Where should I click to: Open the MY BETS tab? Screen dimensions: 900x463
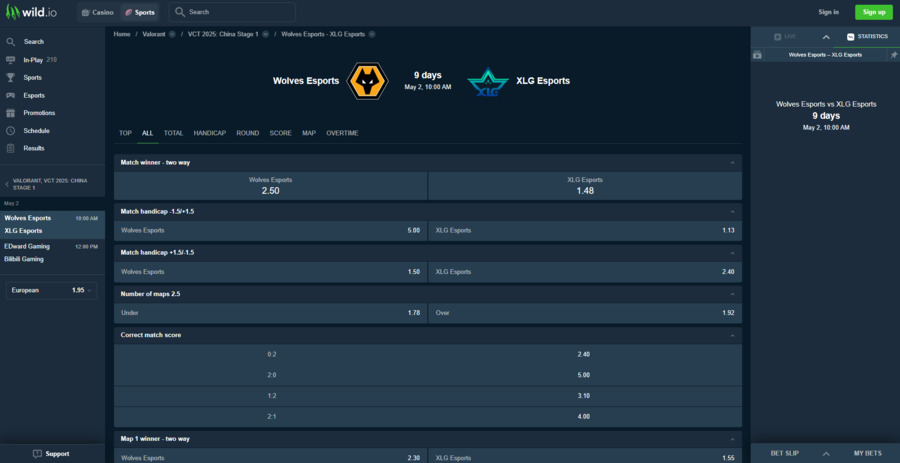click(x=867, y=453)
